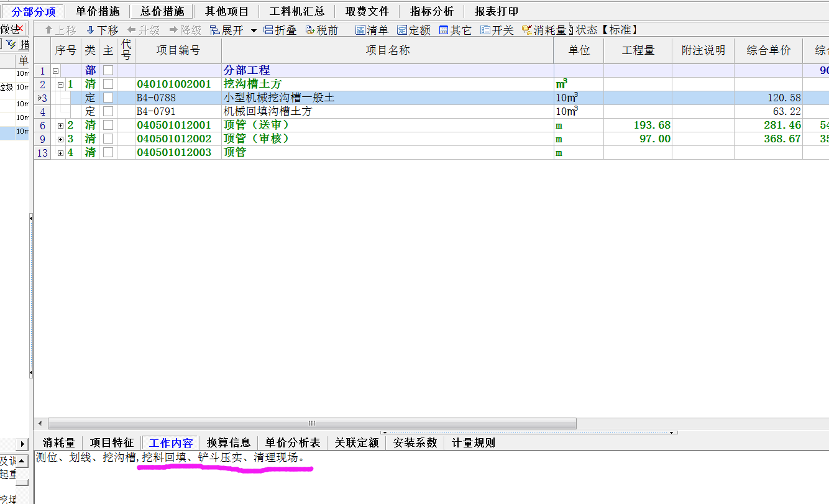
Task: Click the 清单 toolbar icon
Action: click(372, 30)
